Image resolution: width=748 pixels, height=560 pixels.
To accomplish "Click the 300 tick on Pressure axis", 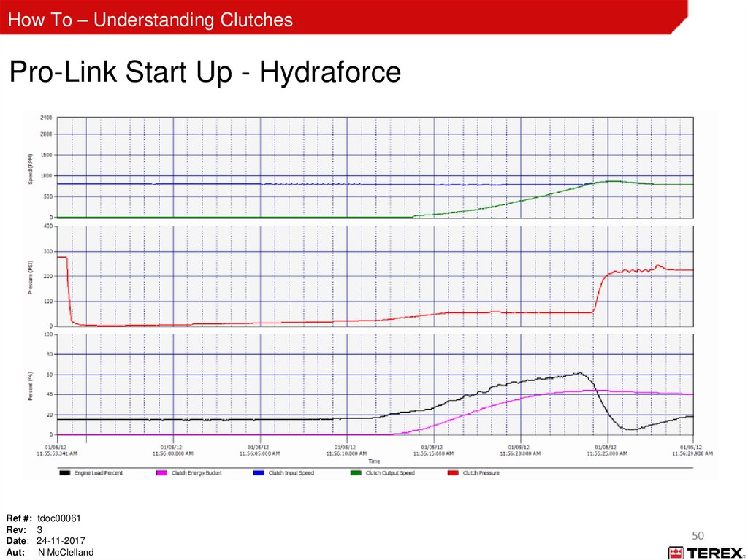I will pyautogui.click(x=47, y=251).
